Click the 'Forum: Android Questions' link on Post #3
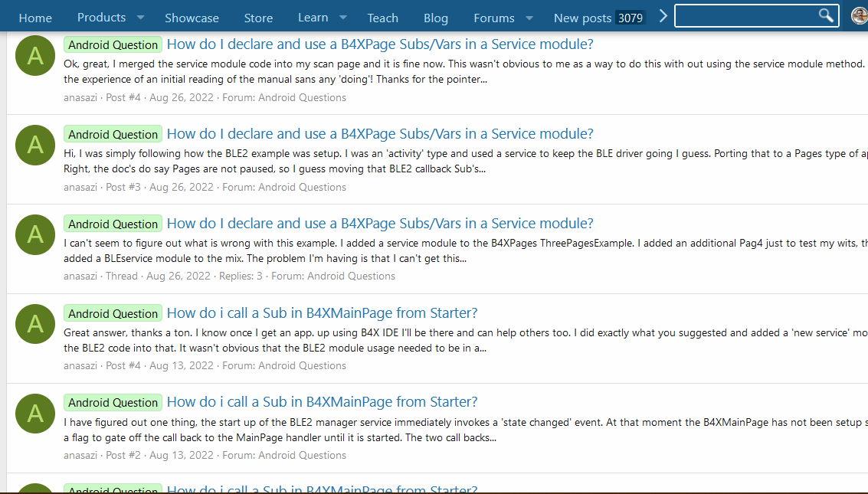The height and width of the screenshot is (494, 868). pos(284,187)
